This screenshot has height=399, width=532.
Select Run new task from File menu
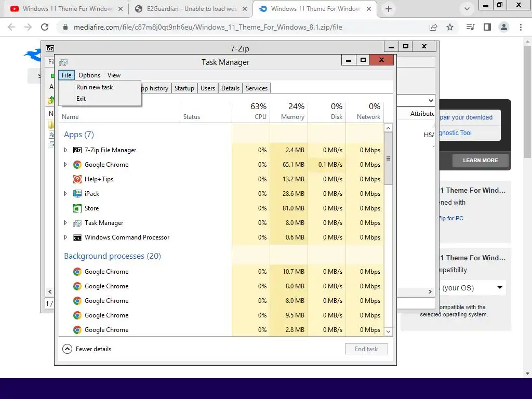(95, 87)
